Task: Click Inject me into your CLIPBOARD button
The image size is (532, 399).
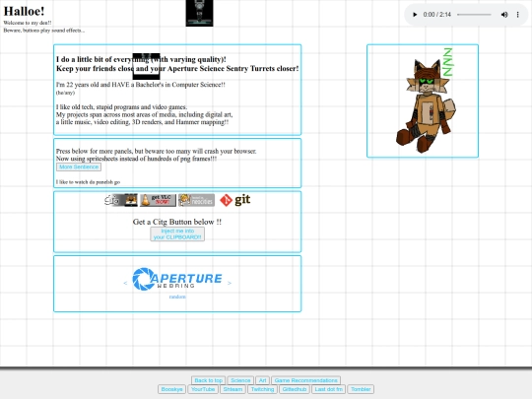Action: point(177,234)
